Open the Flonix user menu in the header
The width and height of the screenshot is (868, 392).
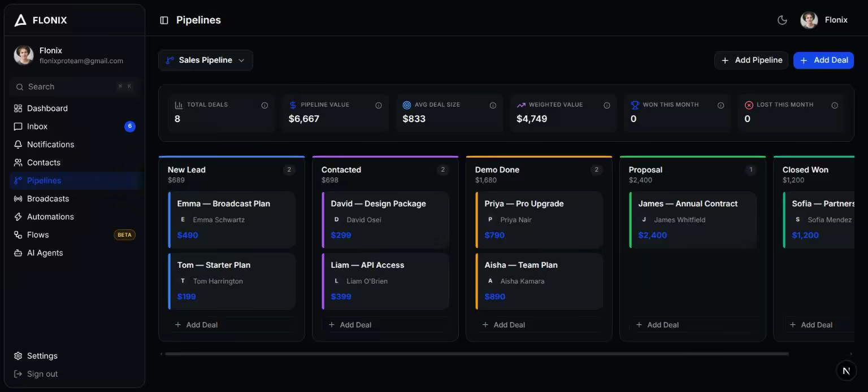coord(824,20)
